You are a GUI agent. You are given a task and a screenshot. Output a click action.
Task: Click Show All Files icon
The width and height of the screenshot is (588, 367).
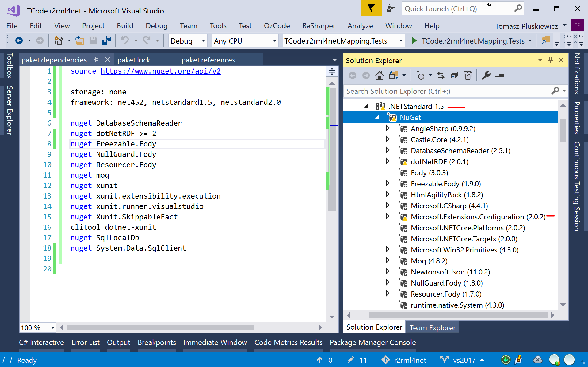(x=468, y=75)
